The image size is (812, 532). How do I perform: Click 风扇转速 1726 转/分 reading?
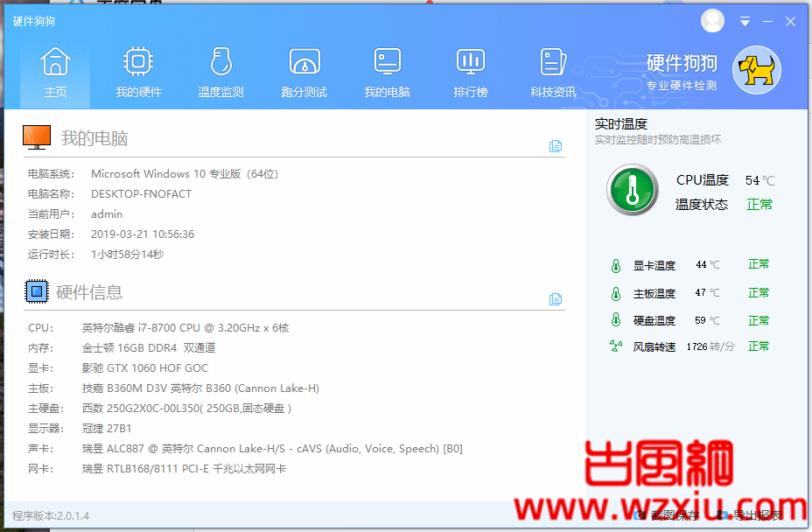pos(710,346)
